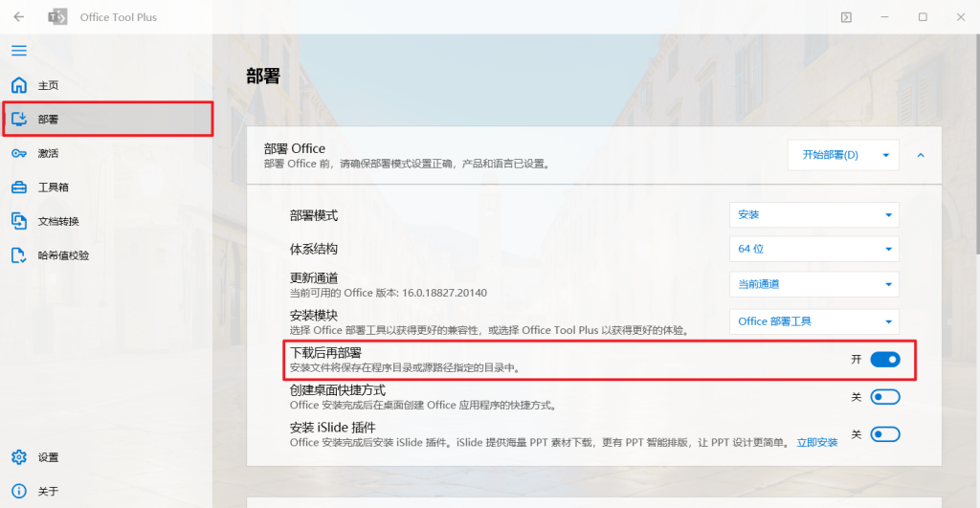Click the info icon beside 关于

[19, 491]
